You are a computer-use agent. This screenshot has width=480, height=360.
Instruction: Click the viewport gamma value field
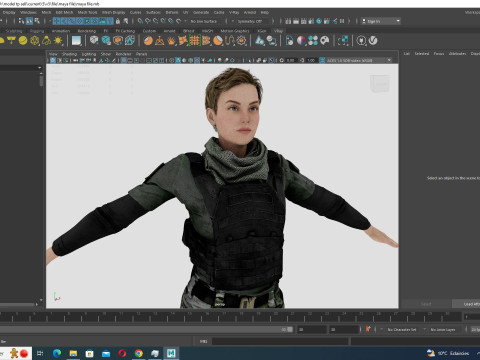[311, 60]
